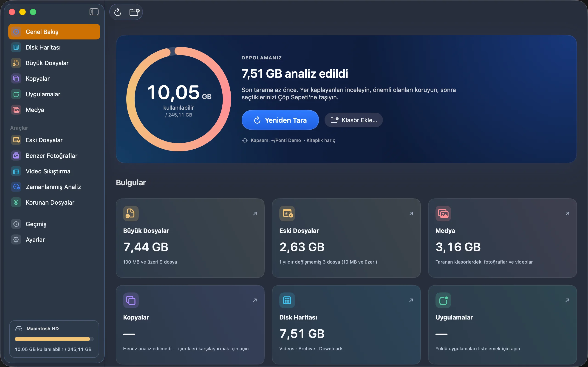This screenshot has height=367, width=588.
Task: Click the rescan toolbar icon
Action: click(118, 12)
